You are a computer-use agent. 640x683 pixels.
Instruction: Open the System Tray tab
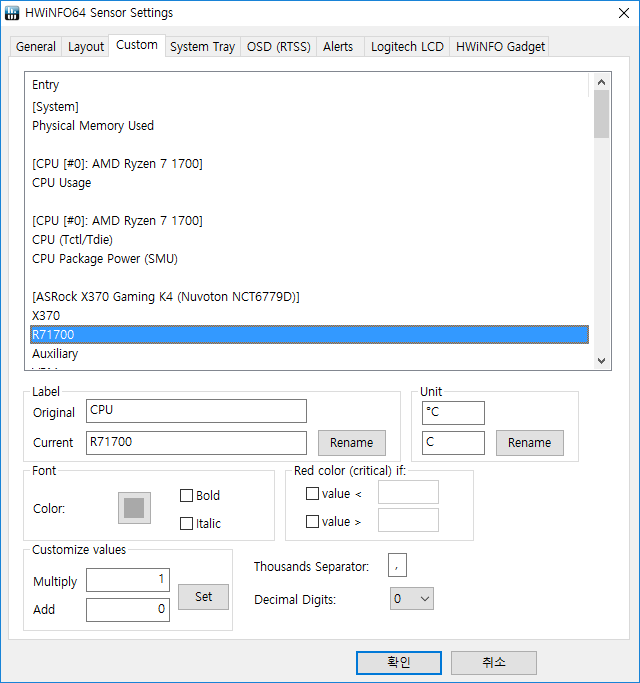pos(202,47)
